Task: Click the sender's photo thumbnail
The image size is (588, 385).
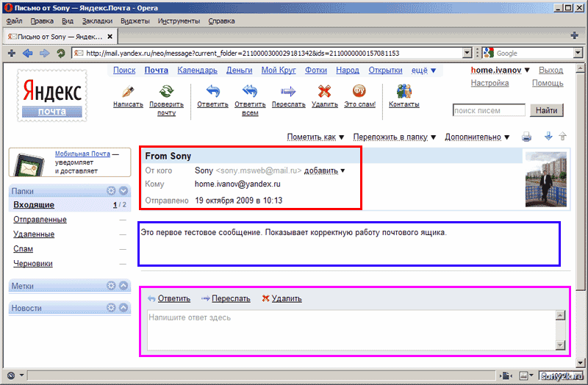Action: (x=546, y=179)
